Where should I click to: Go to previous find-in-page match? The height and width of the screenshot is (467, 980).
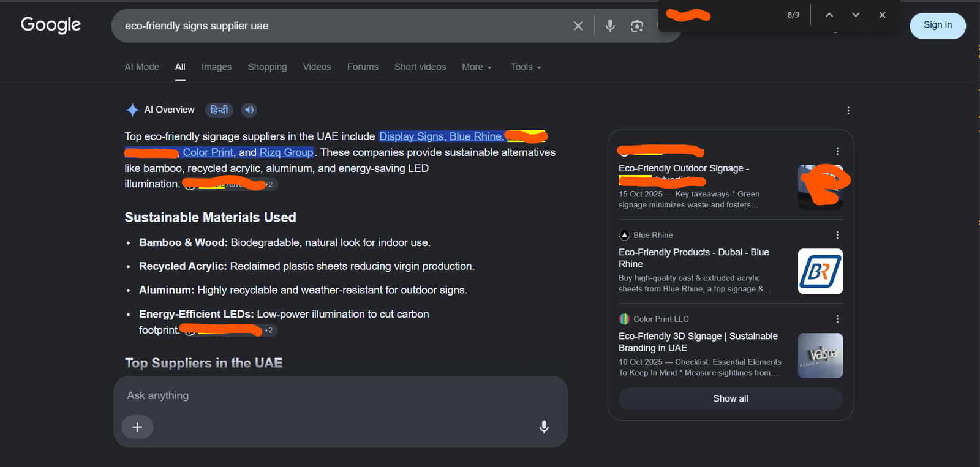pos(829,15)
